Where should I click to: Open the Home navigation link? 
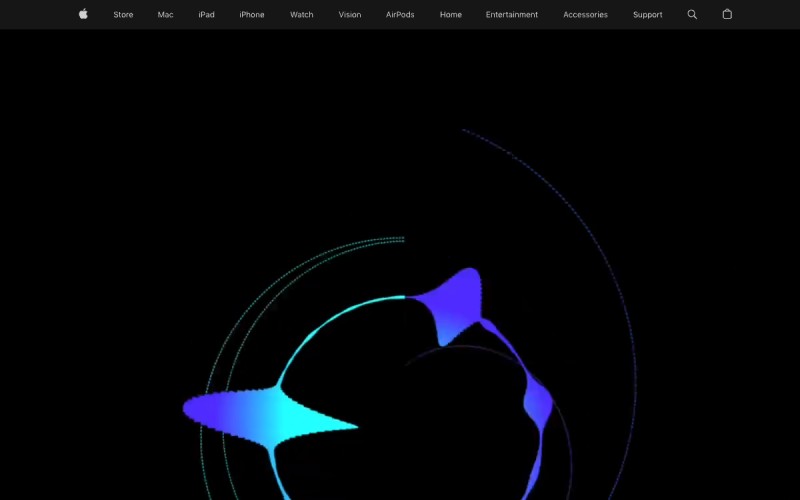[x=451, y=15]
